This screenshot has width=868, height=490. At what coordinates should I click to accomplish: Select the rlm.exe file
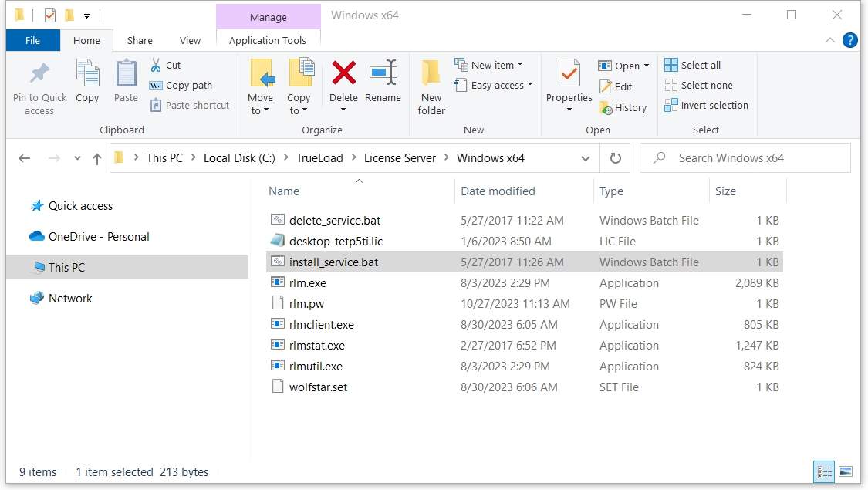pyautogui.click(x=308, y=283)
